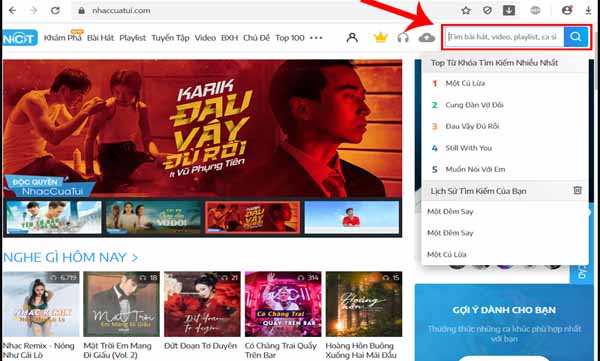Click the address bar showing nhaccuatui.com
The height and width of the screenshot is (361, 600).
(x=264, y=10)
